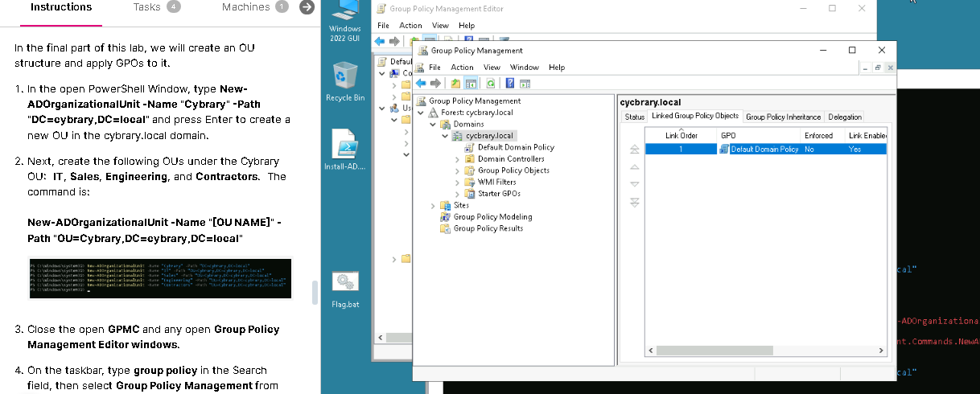
Task: Expand the Starter GPOs node
Action: point(457,194)
